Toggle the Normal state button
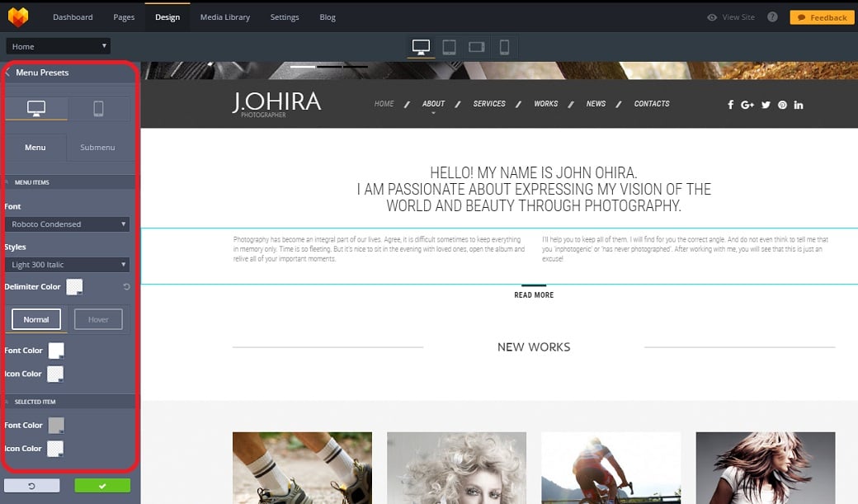This screenshot has width=858, height=504. pyautogui.click(x=36, y=319)
